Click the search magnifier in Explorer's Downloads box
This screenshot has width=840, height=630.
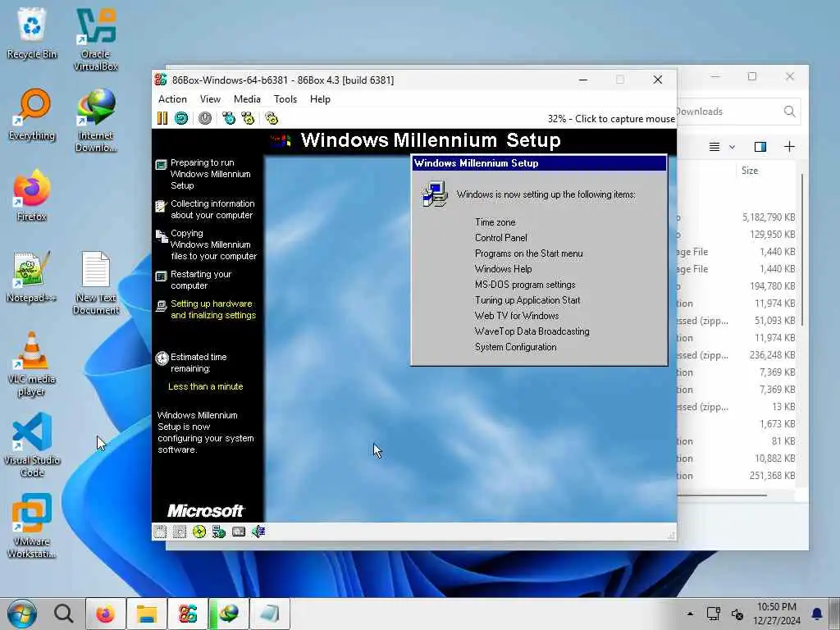pos(789,112)
